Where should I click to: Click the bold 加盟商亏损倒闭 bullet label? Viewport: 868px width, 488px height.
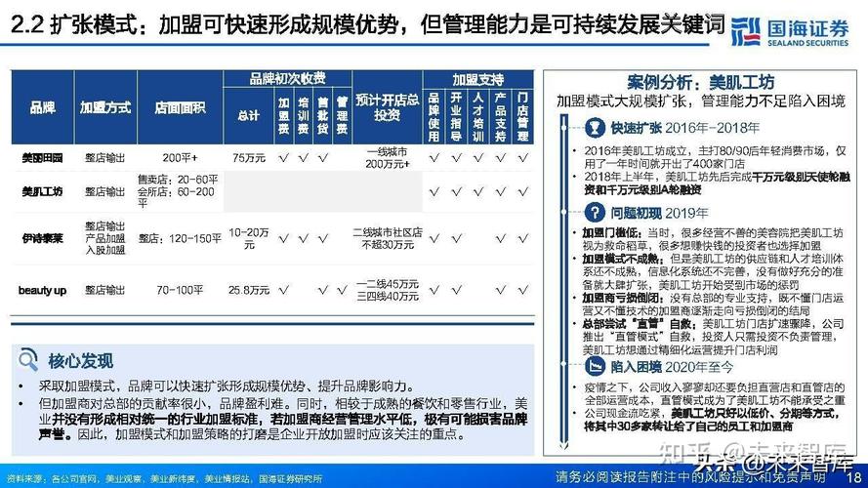[622, 298]
